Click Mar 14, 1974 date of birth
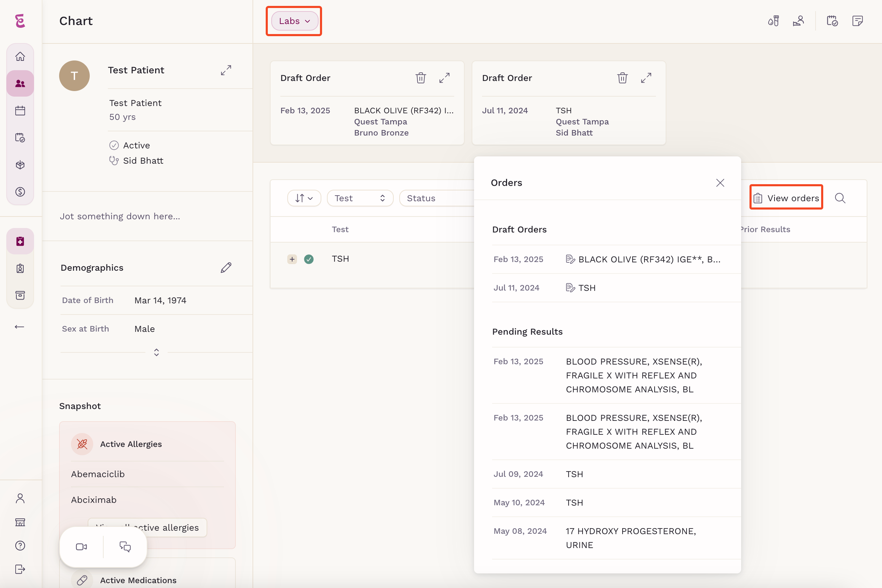882x588 pixels. point(160,300)
